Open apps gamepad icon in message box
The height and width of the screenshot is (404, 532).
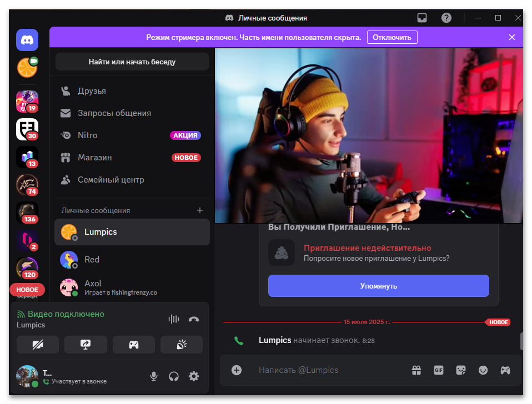pos(505,370)
